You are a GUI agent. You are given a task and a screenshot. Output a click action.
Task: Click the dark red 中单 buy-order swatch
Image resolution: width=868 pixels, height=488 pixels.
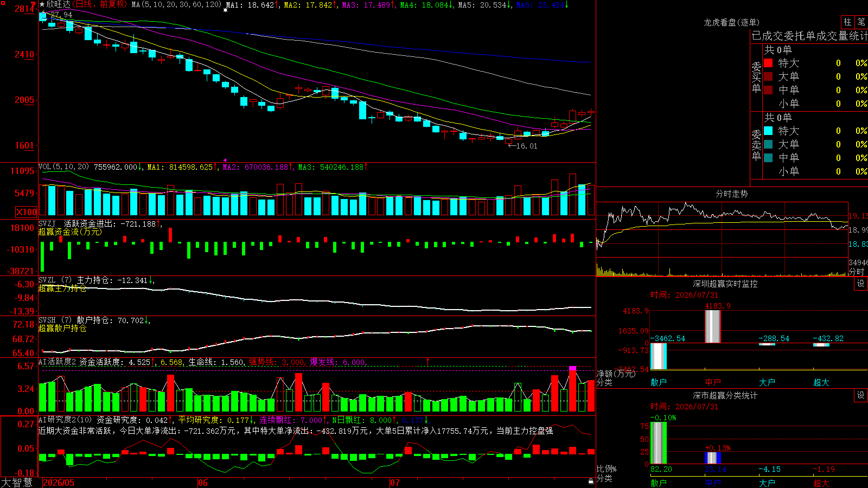click(768, 90)
